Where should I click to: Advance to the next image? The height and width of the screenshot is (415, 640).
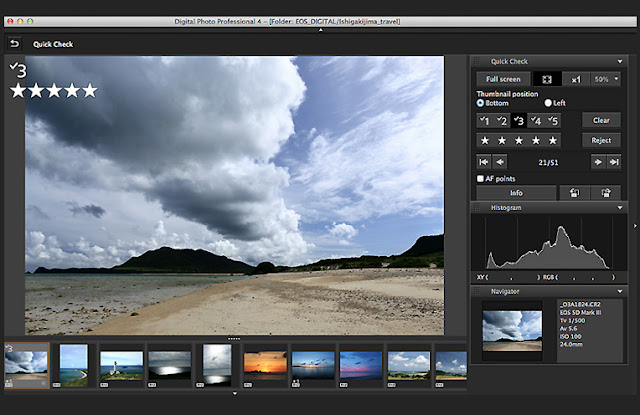click(x=598, y=161)
